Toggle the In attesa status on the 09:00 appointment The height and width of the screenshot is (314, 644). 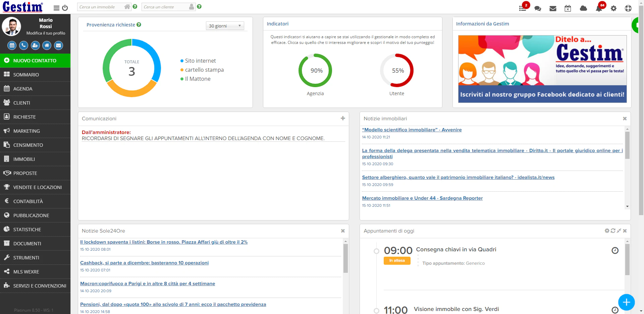(x=397, y=260)
